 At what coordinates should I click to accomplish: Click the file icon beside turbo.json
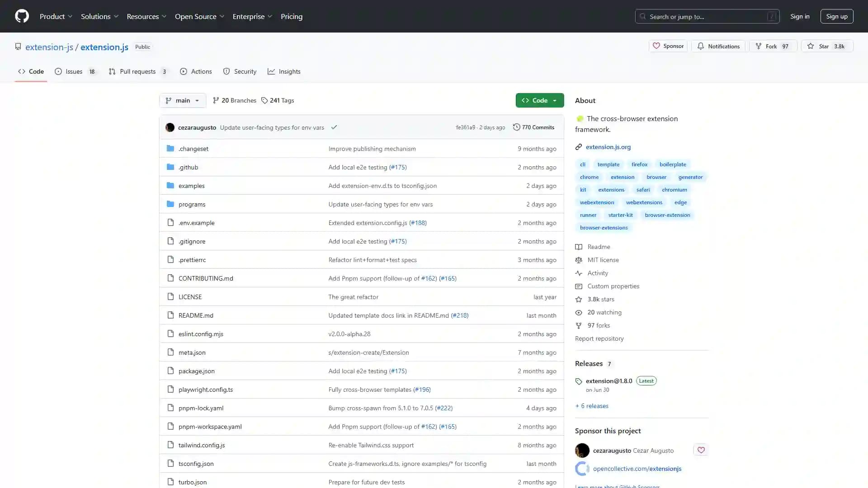tap(170, 482)
